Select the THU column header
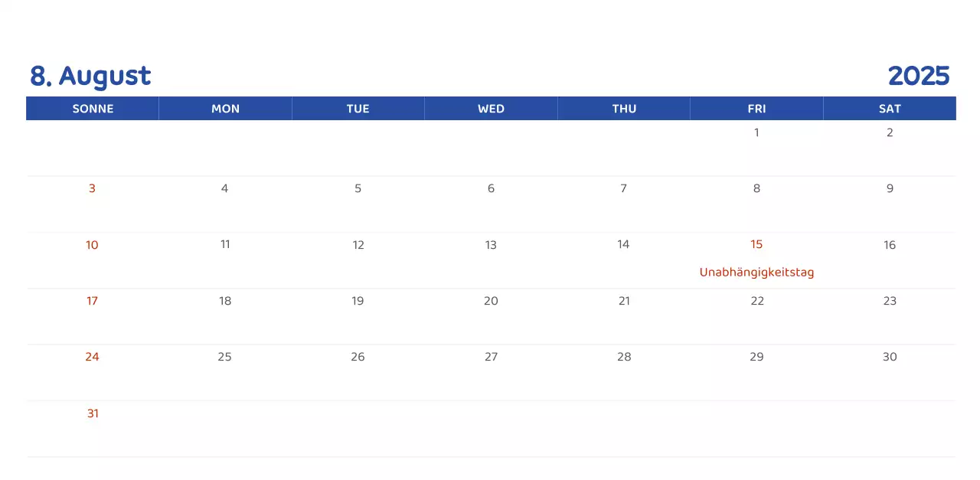The height and width of the screenshot is (480, 980). (624, 109)
